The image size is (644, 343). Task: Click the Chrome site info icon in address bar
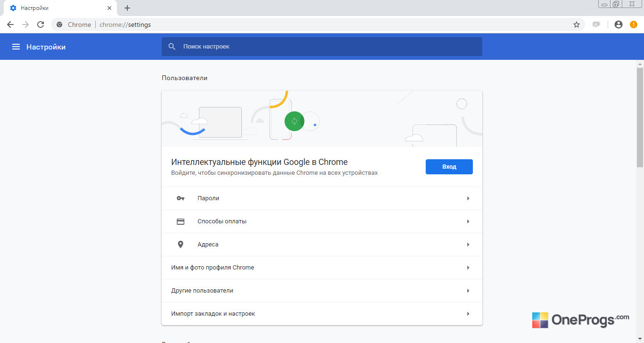[x=59, y=24]
